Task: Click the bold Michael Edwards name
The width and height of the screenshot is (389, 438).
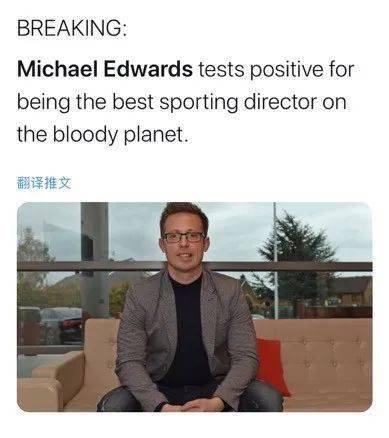Action: 105,69
